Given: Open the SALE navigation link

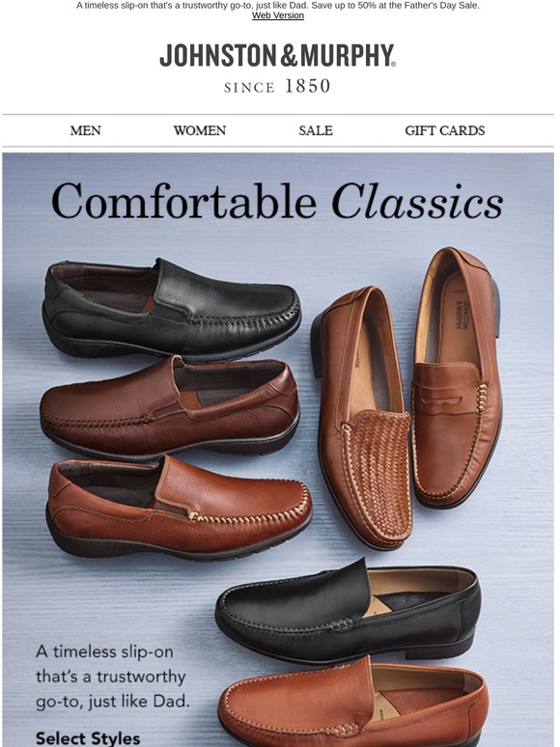Looking at the screenshot, I should point(316,130).
